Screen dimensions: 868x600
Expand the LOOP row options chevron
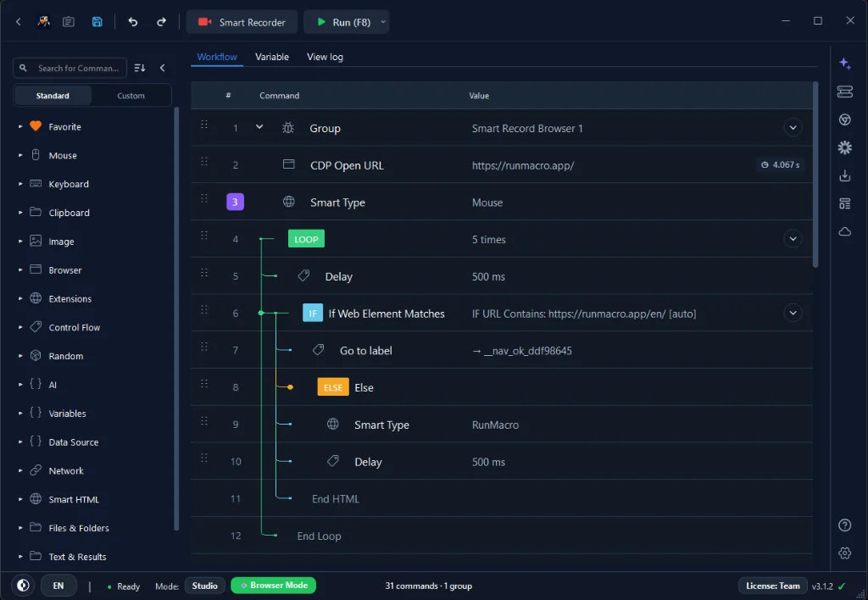(793, 239)
